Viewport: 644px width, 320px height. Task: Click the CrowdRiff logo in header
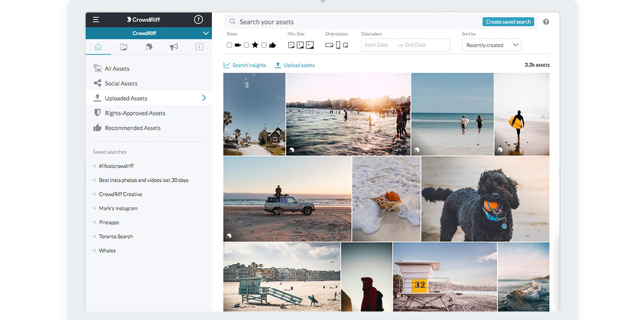coord(144,20)
